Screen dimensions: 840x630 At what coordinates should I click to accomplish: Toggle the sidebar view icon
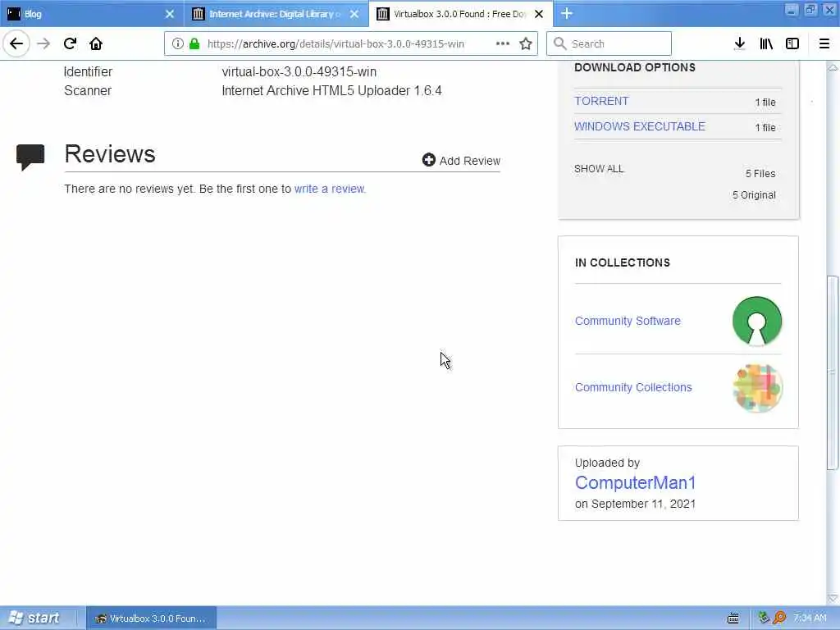[792, 43]
